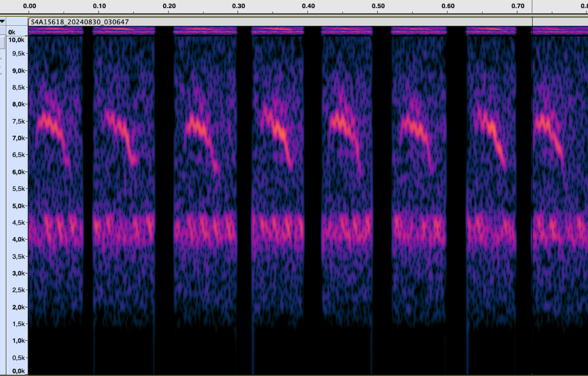588x376 pixels.
Task: Open the track dropdown menu arrow
Action: (2, 22)
